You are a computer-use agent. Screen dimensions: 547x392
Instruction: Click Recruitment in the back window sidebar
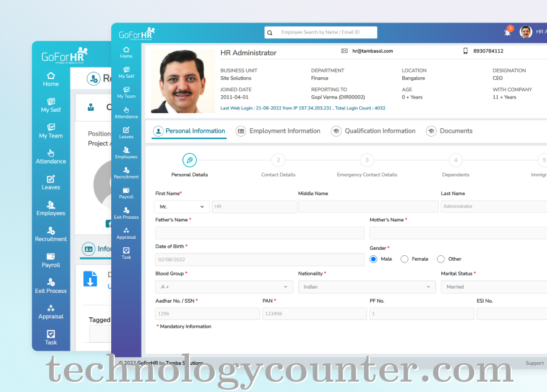click(x=51, y=235)
